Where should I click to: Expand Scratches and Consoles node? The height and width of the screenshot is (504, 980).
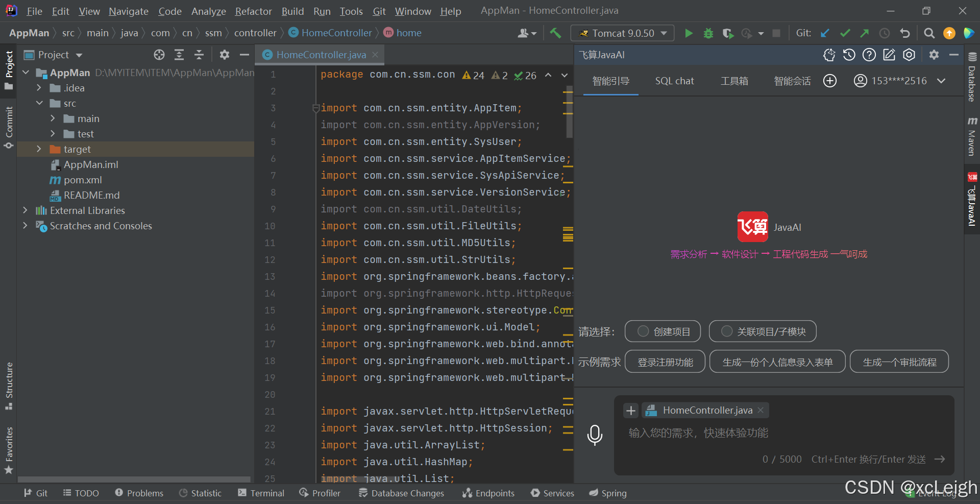point(26,226)
